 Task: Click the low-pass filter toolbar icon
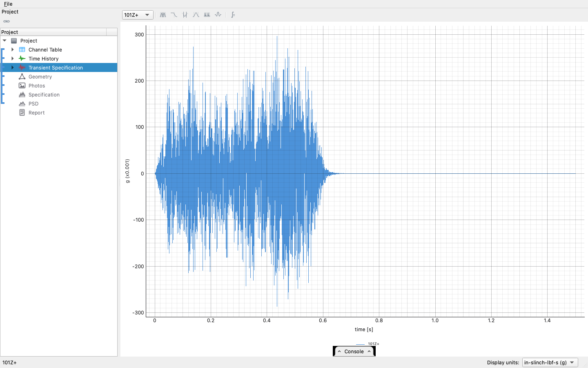(x=174, y=15)
